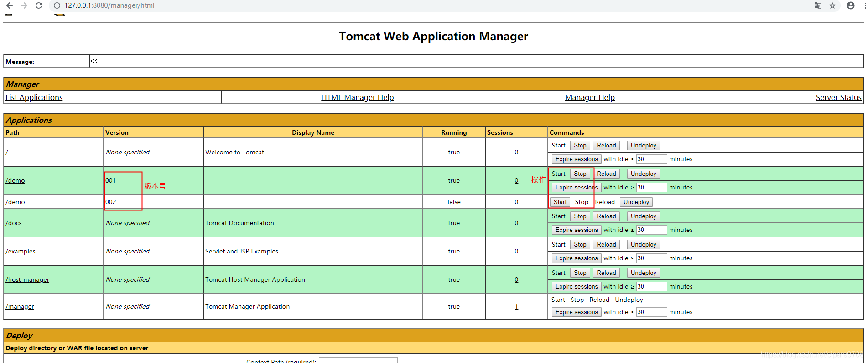Open the HTML Manager Help link
The image size is (868, 363).
358,97
